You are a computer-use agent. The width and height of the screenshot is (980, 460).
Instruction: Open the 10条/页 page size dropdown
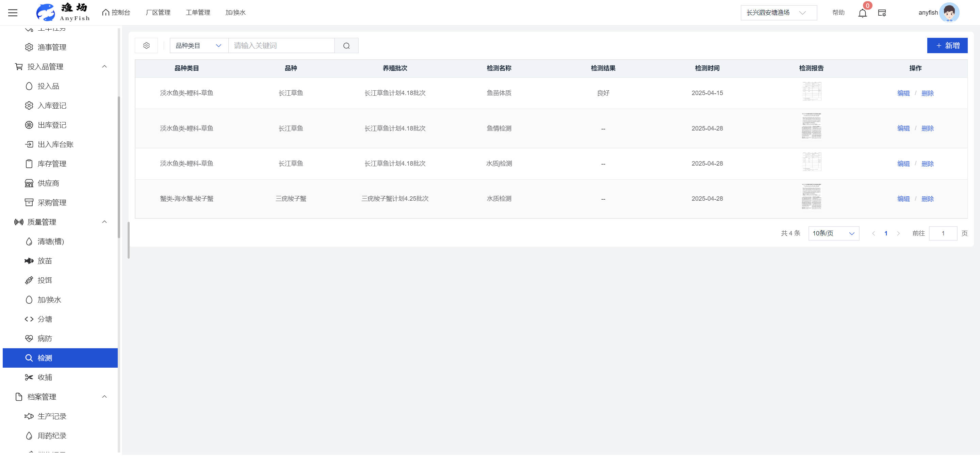(833, 233)
